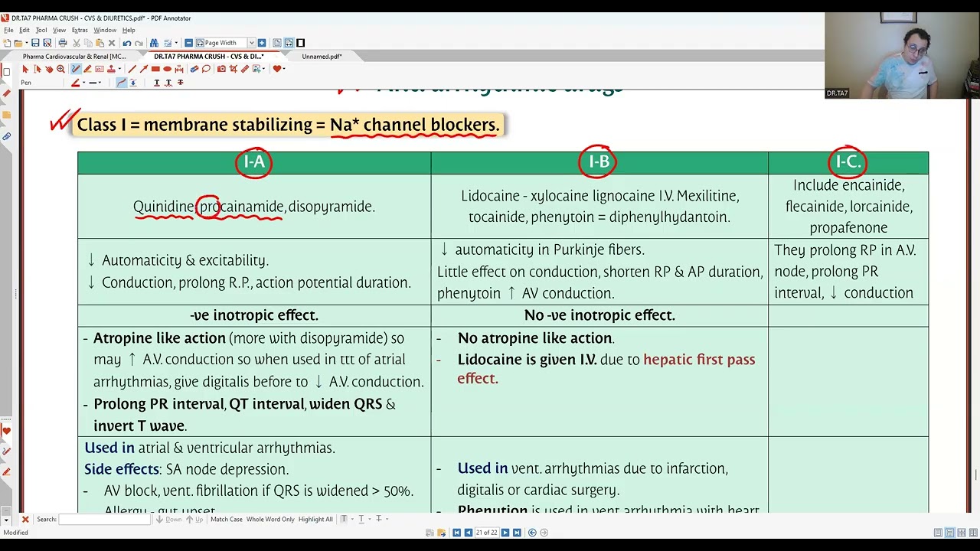Create a new document from toolbar

6,43
